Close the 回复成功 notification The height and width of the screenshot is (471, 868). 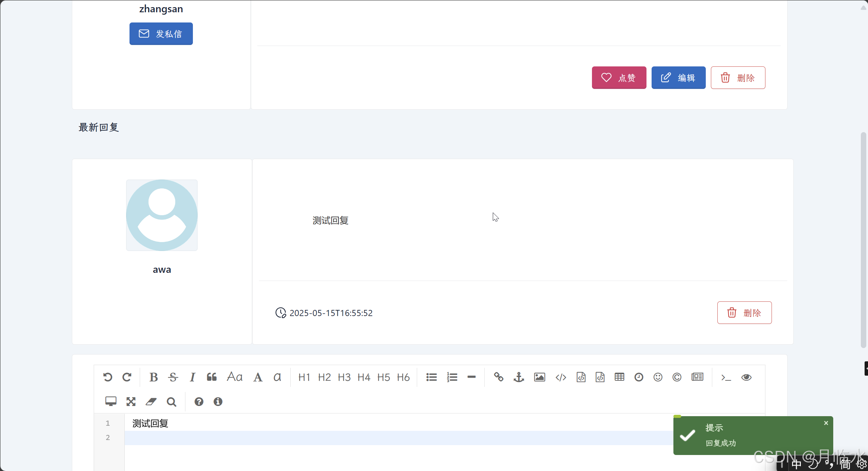point(826,423)
